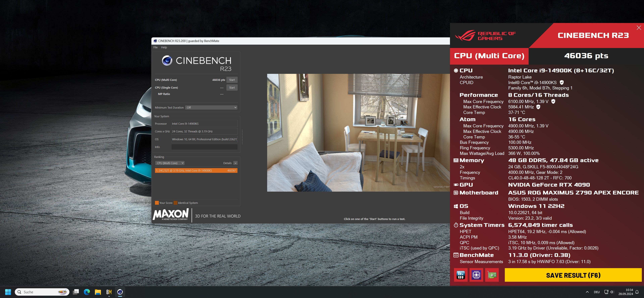Click the volume tray icon
Viewport: 644px width, 298px height.
pos(612,292)
